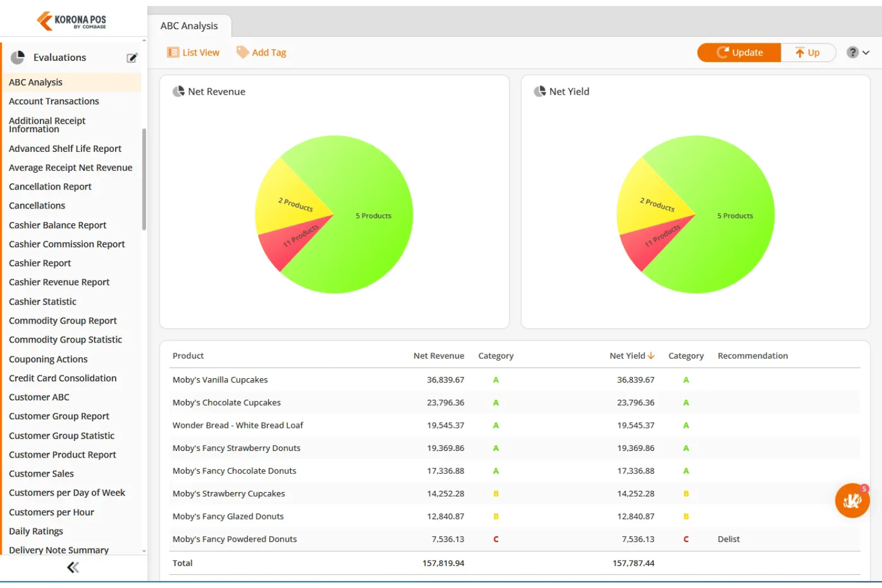Sort by the Net Revenue column header
This screenshot has height=588, width=882.
(439, 356)
